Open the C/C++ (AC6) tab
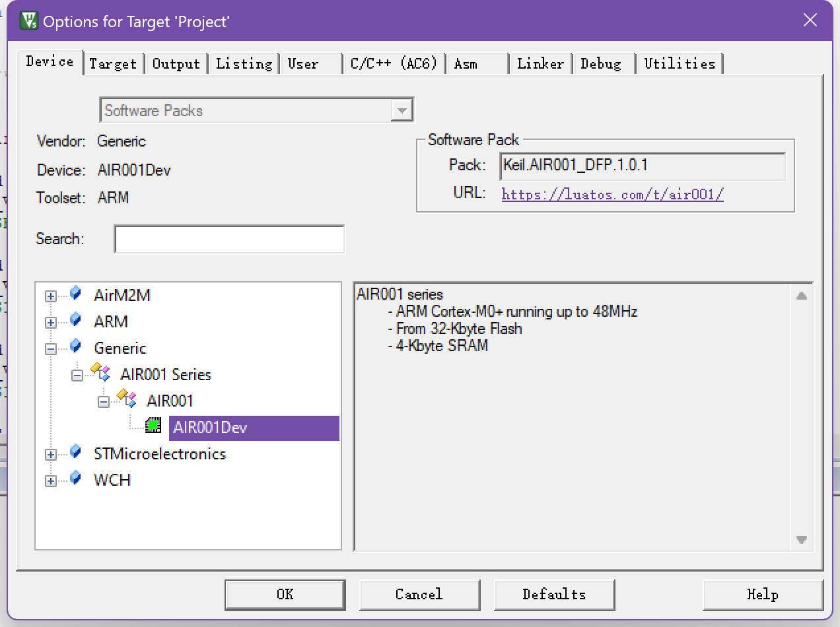 pyautogui.click(x=394, y=64)
